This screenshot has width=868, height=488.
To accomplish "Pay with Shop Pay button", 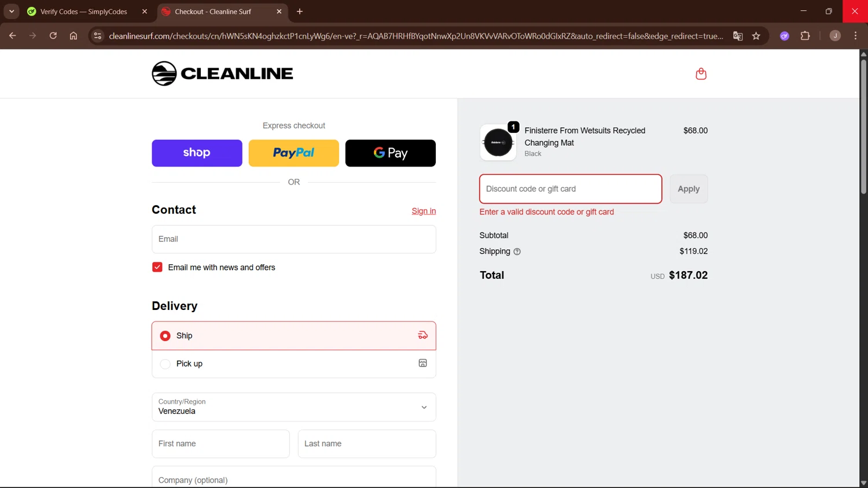I will click(197, 153).
